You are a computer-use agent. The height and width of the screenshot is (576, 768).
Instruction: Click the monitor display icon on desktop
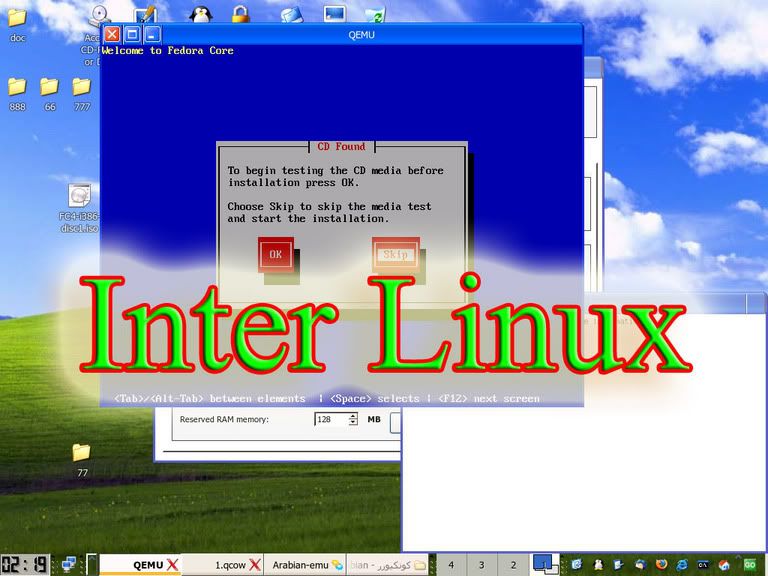(335, 14)
